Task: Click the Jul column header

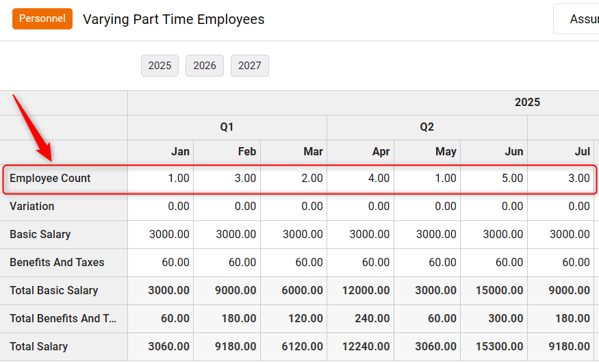Action: [x=561, y=152]
